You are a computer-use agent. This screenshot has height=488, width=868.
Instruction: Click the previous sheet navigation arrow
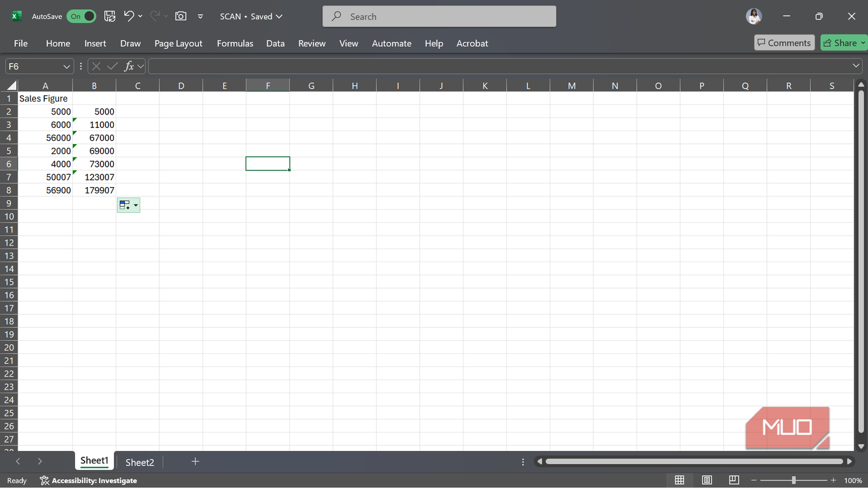tap(18, 462)
